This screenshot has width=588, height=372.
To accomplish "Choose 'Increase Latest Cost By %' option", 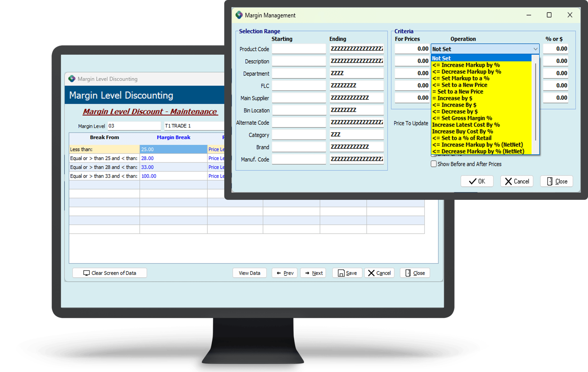I will coord(481,125).
